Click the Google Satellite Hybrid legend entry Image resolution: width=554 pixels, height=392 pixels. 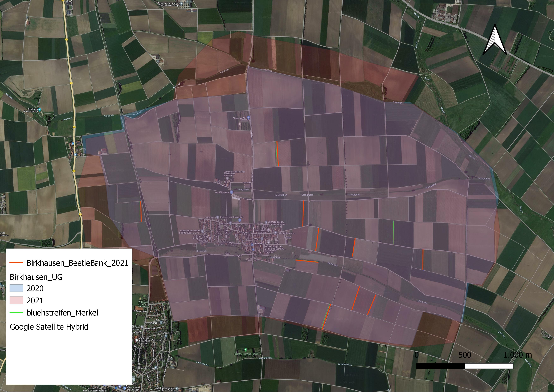click(49, 327)
